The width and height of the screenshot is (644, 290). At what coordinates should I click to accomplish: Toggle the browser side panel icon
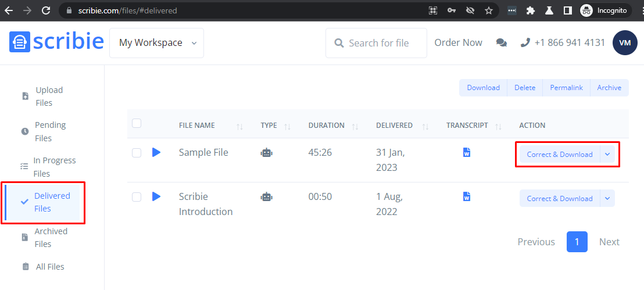[568, 10]
